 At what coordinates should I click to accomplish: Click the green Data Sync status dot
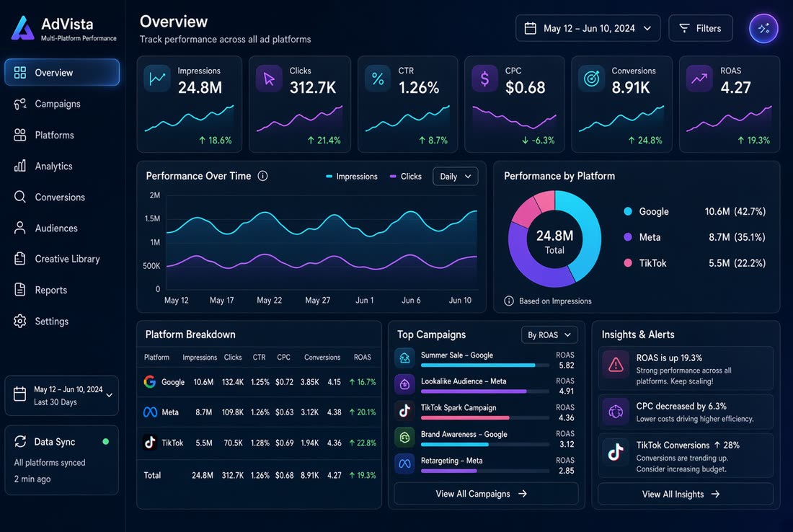tap(106, 441)
